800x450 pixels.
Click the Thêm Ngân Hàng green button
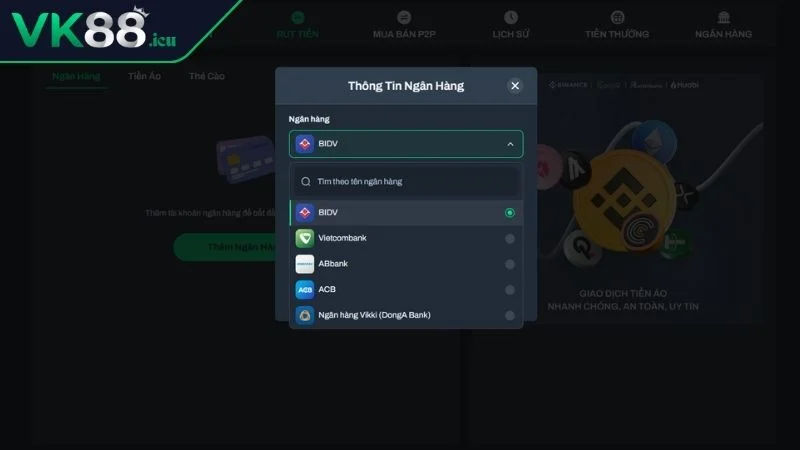coord(225,247)
